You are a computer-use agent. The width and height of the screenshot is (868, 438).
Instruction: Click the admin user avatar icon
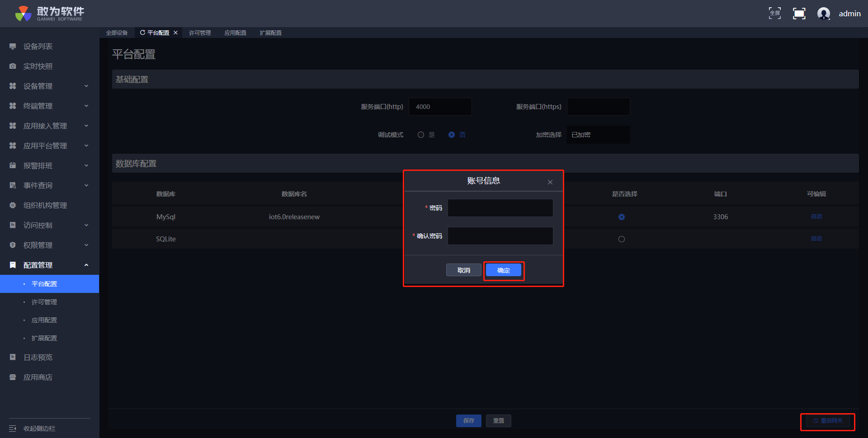[823, 14]
